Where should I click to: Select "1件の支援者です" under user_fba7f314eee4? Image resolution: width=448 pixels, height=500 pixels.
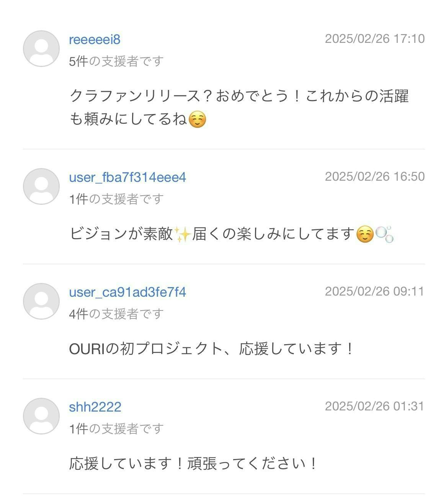tap(116, 199)
